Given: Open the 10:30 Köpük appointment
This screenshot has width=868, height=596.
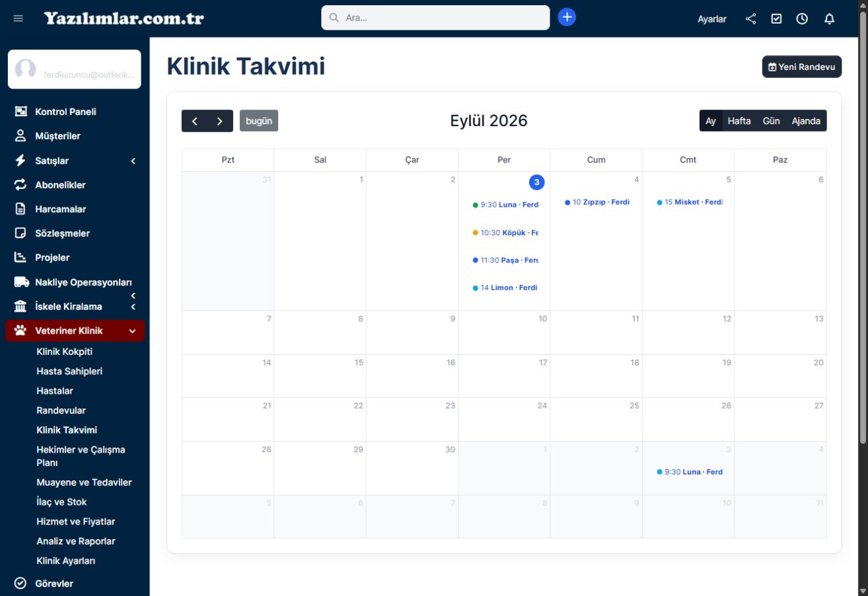Looking at the screenshot, I should point(505,233).
